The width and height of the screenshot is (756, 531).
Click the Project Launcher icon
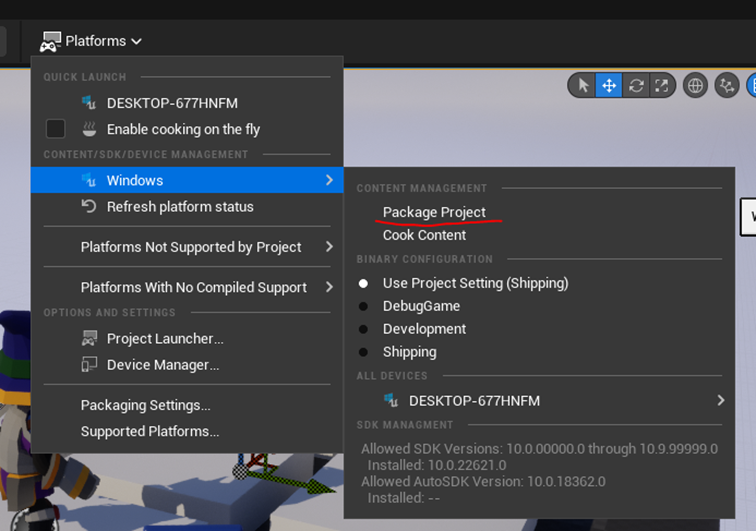pos(89,339)
